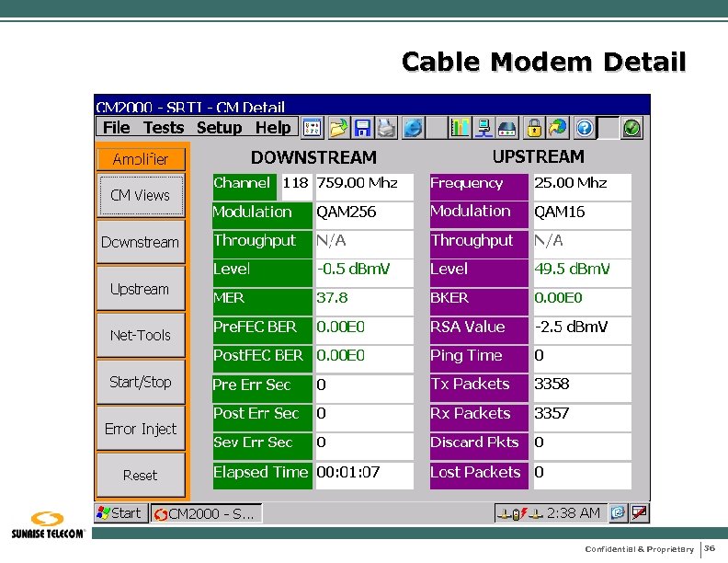Click the open folder toolbar icon

coord(338,128)
